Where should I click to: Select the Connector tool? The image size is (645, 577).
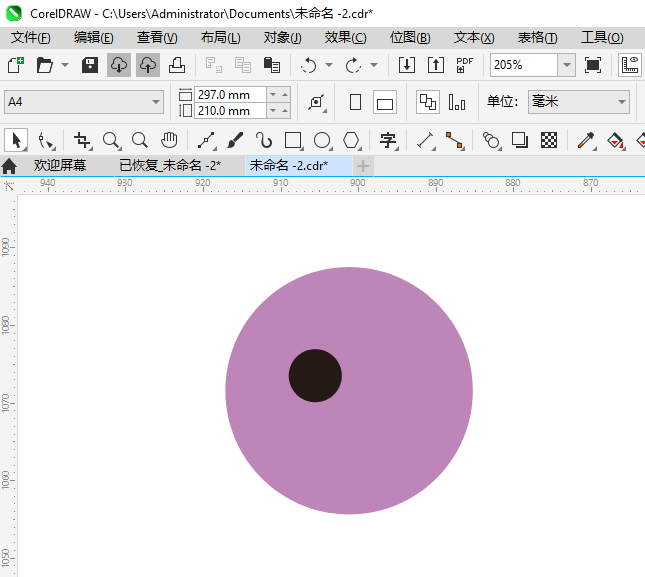point(455,140)
